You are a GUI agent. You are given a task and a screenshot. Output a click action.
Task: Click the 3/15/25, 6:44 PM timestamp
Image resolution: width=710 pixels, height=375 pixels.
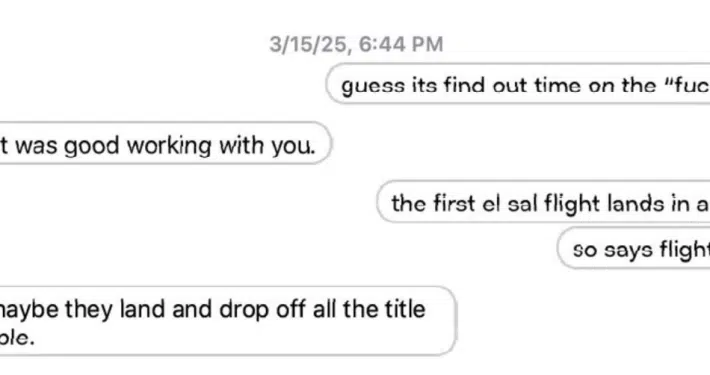point(356,44)
